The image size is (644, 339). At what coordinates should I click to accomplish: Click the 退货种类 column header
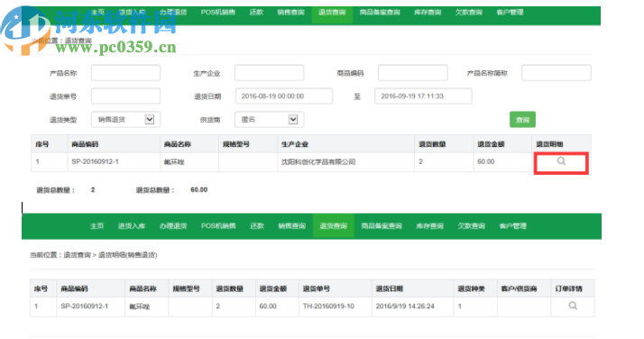471,289
